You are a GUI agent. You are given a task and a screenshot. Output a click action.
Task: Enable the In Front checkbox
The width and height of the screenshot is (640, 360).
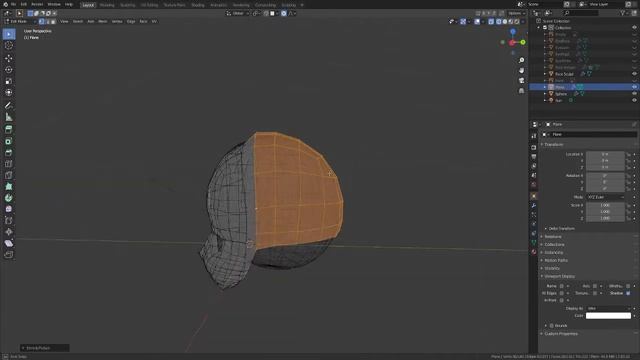point(562,300)
